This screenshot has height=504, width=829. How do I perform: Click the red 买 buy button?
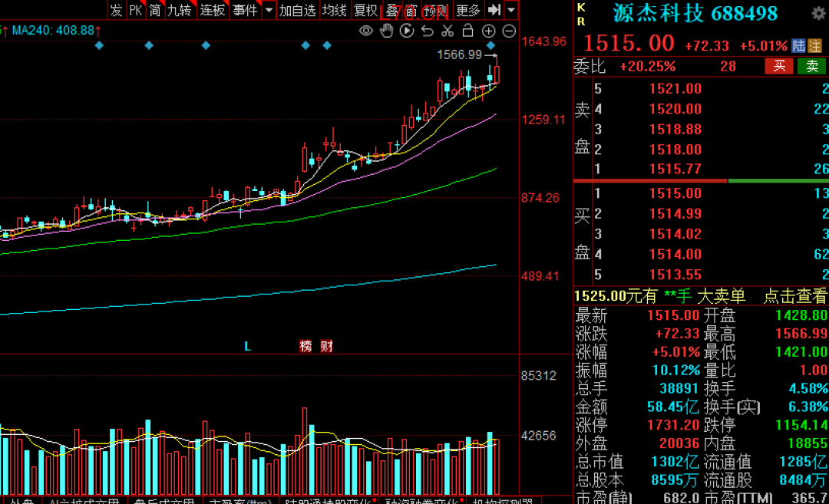coord(779,66)
